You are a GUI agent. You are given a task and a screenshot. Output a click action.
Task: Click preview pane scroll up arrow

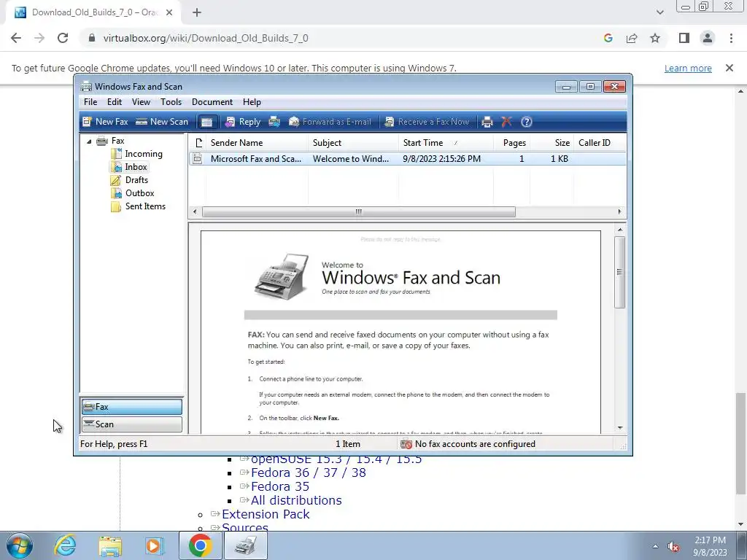click(x=620, y=230)
